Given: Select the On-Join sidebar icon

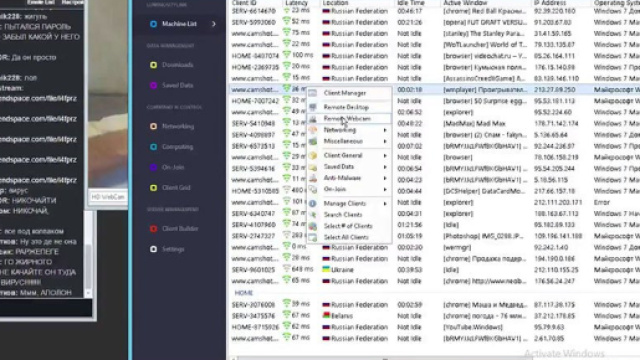Looking at the screenshot, I should [x=153, y=167].
